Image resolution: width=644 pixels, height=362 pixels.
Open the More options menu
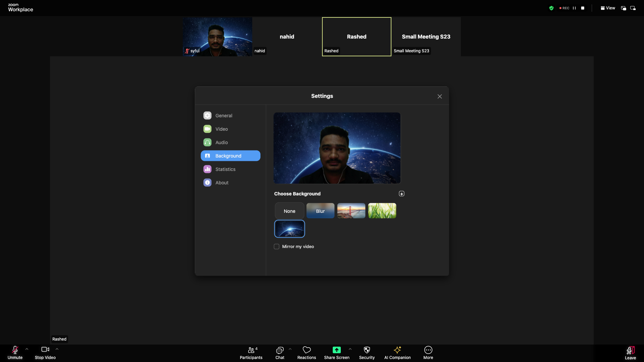428,353
